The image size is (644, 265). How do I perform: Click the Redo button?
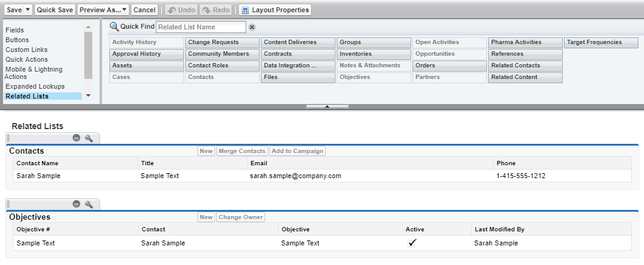coord(216,10)
